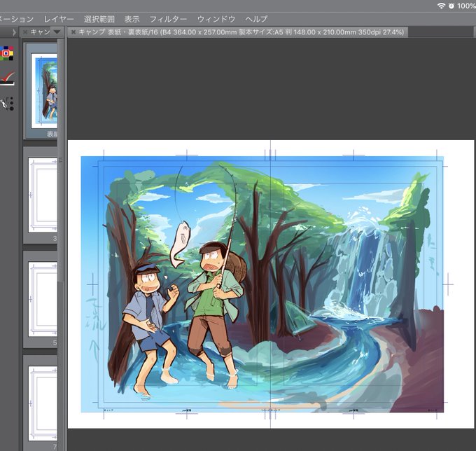Open the ヘルプ menu

[x=256, y=19]
